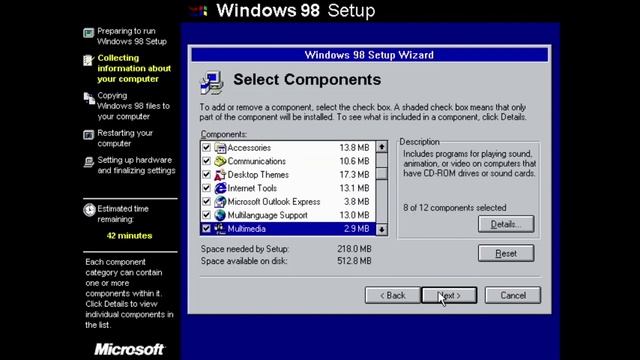Click the 218.0 MB space needed value

point(354,249)
